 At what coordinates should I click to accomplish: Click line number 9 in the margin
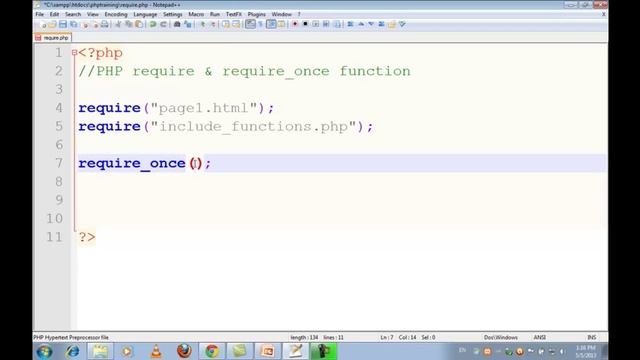[59, 200]
